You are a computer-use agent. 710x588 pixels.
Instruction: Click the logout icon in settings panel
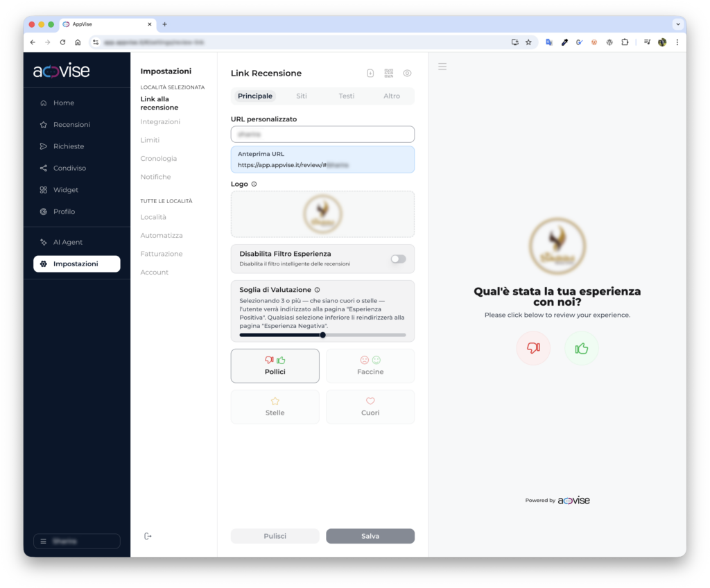point(148,536)
